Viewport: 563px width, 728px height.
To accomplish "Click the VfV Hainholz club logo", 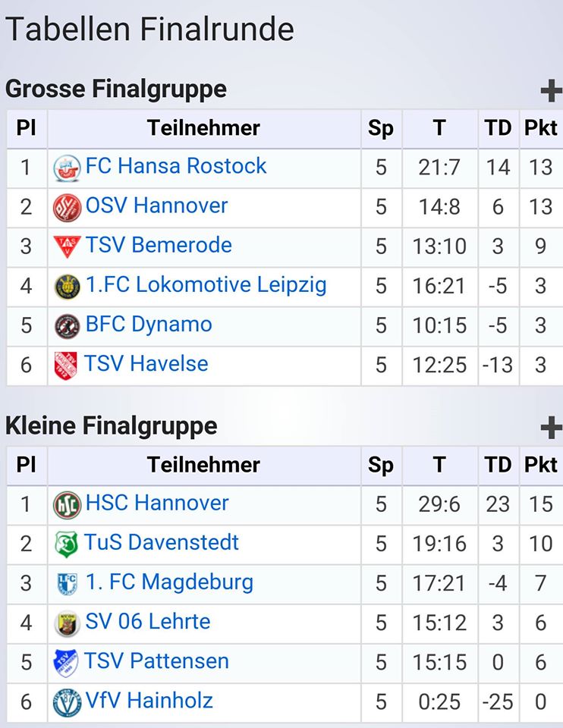I will tap(68, 703).
